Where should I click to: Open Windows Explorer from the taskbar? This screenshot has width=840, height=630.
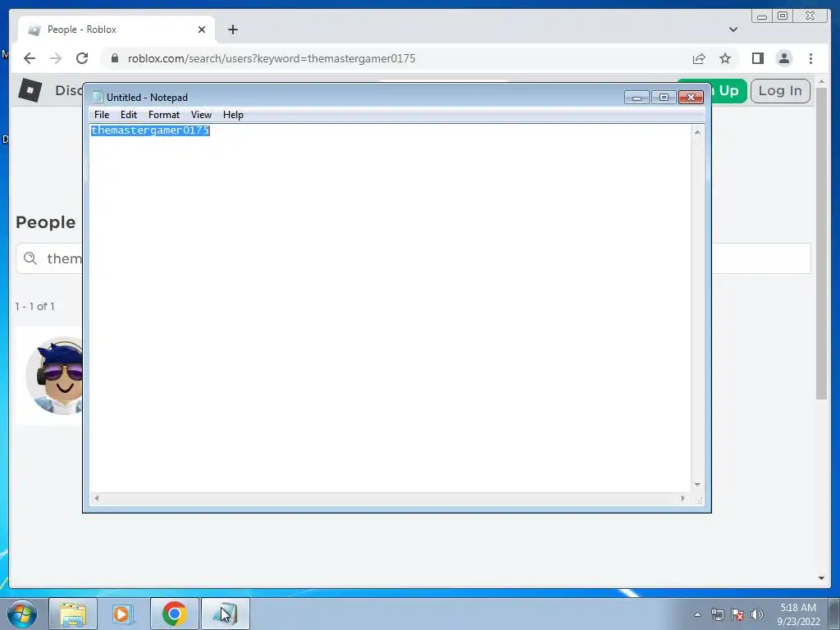pos(73,614)
